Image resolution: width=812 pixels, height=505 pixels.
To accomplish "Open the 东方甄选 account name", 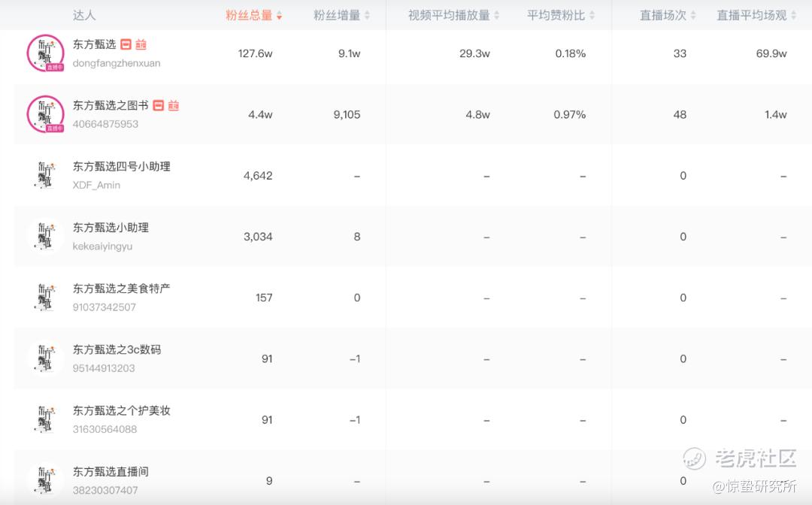I will pyautogui.click(x=94, y=44).
